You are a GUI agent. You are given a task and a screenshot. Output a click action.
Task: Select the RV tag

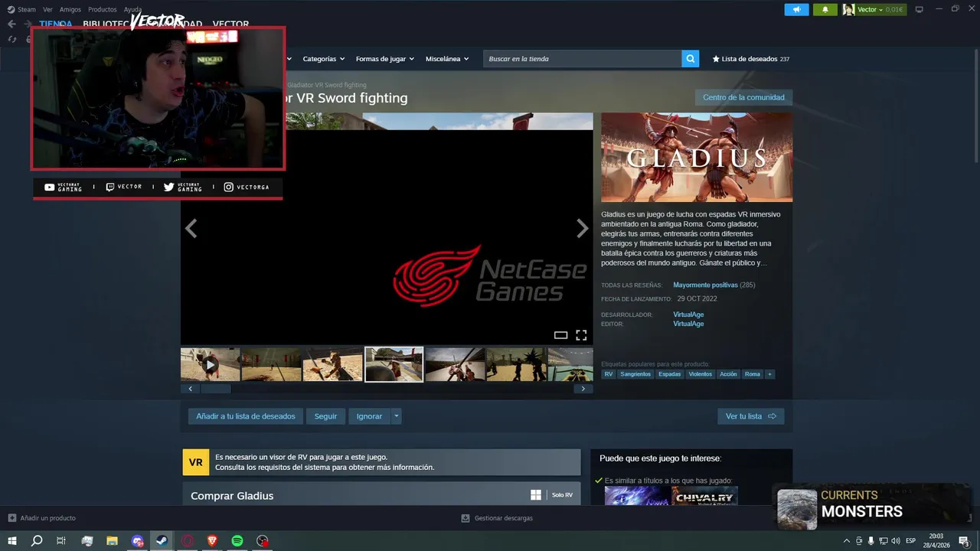click(609, 374)
